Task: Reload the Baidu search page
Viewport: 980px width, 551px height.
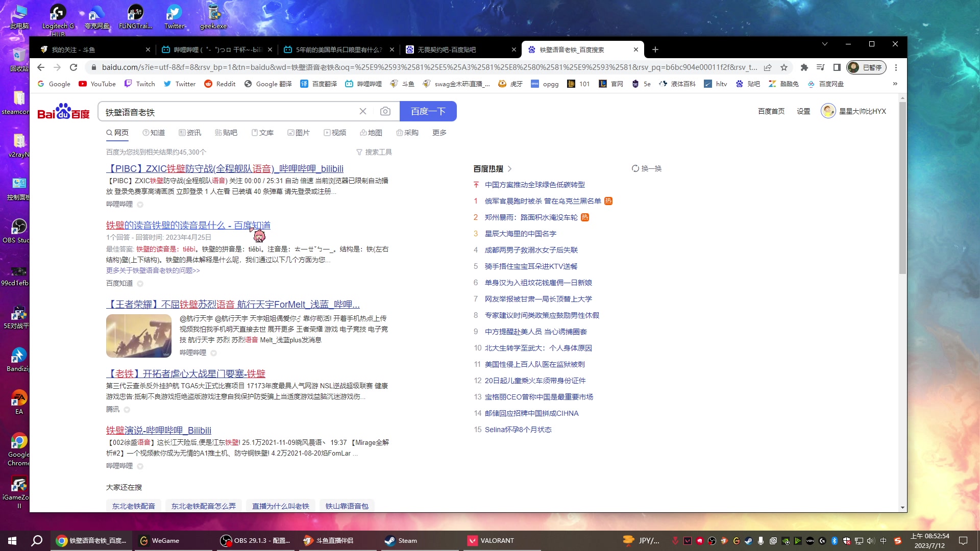Action: pos(73,67)
